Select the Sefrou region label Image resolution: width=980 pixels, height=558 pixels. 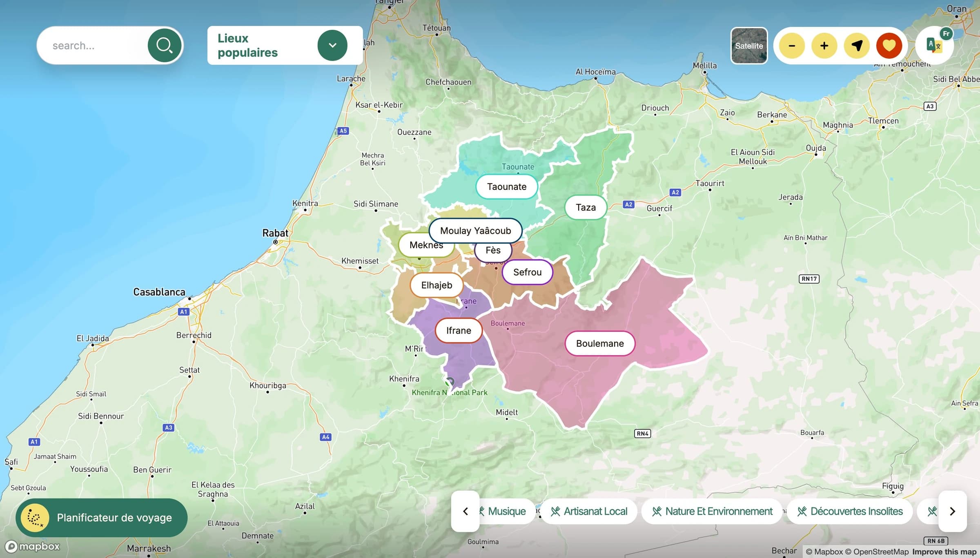[527, 272]
